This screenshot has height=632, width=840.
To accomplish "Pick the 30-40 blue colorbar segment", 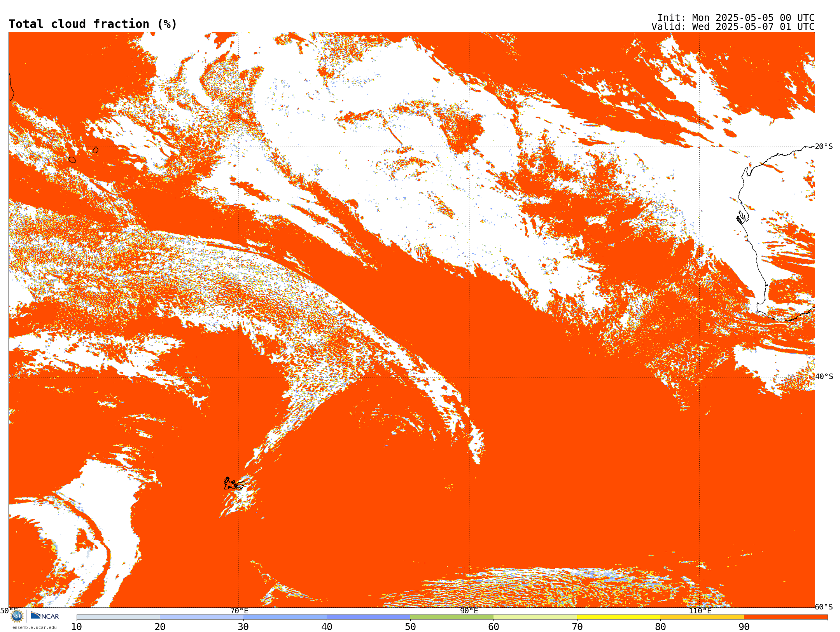I will tap(285, 617).
